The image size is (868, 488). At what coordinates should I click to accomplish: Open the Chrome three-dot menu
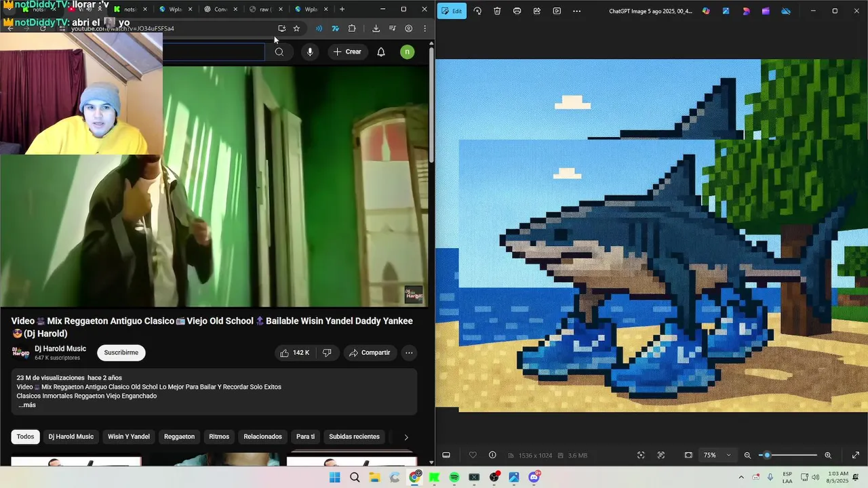425,28
